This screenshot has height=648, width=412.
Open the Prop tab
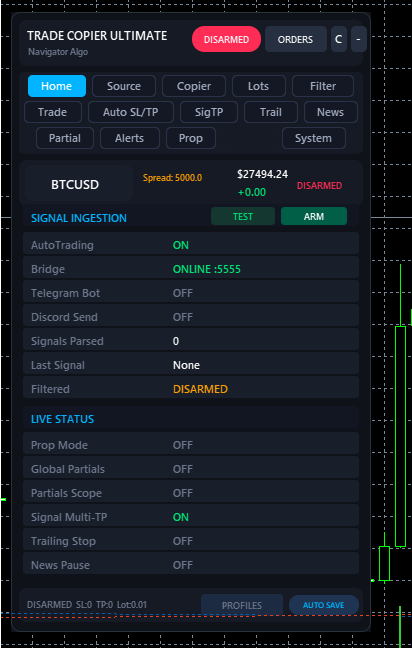[191, 138]
